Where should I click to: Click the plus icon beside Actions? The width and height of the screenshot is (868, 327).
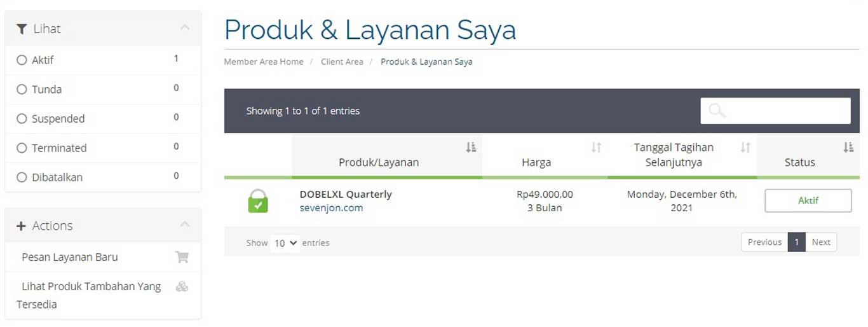point(21,226)
